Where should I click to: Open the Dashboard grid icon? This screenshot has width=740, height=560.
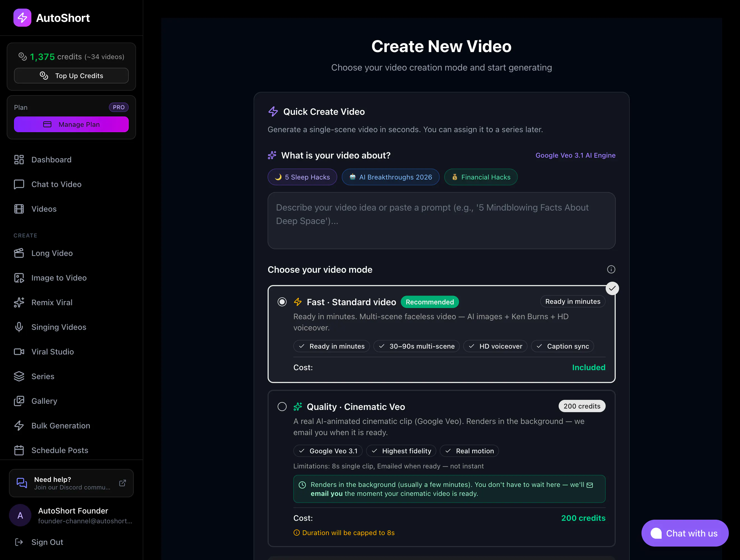(x=19, y=160)
